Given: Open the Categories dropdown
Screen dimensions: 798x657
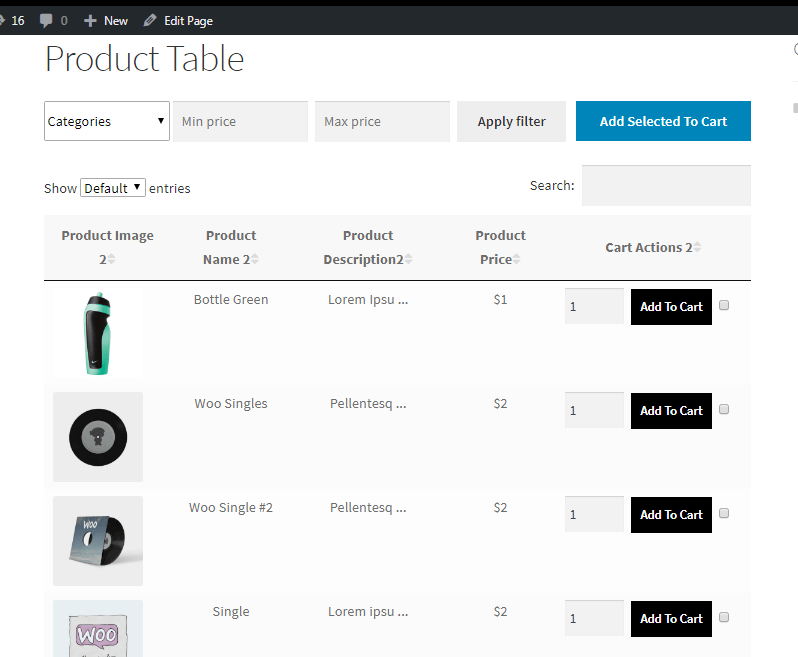Looking at the screenshot, I should click(x=107, y=121).
